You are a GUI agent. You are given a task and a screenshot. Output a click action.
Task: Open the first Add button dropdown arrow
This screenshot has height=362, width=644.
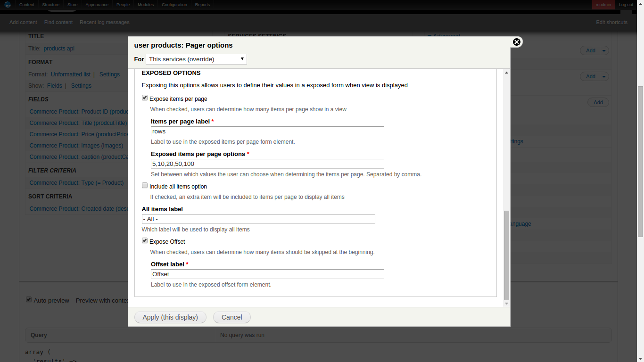(x=604, y=50)
